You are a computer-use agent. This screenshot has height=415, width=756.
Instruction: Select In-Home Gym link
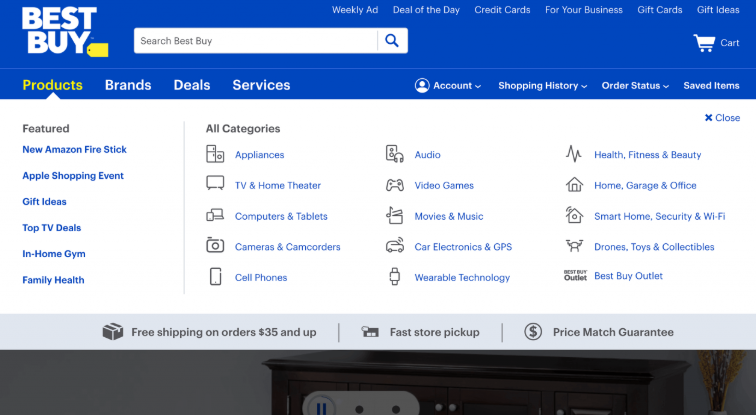click(54, 254)
